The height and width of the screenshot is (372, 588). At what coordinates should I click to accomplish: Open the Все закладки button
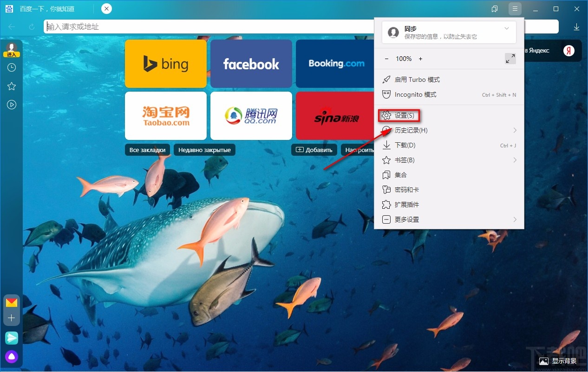(147, 150)
